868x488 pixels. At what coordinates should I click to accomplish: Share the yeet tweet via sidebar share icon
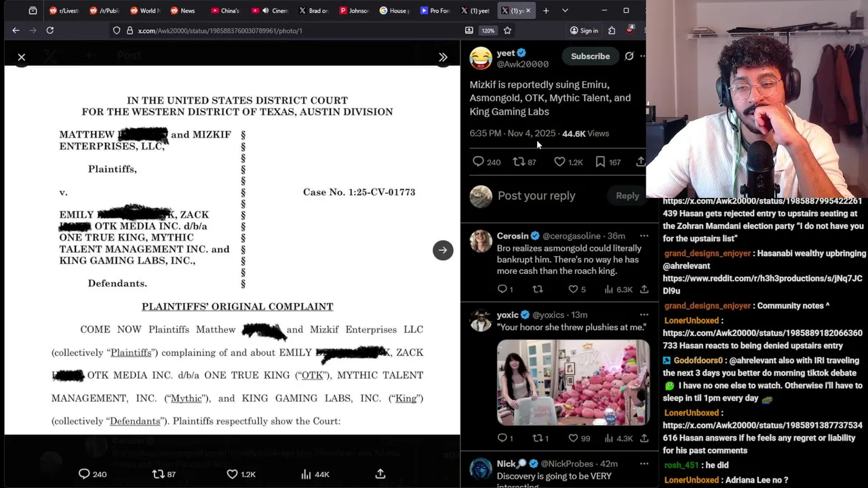click(x=640, y=162)
